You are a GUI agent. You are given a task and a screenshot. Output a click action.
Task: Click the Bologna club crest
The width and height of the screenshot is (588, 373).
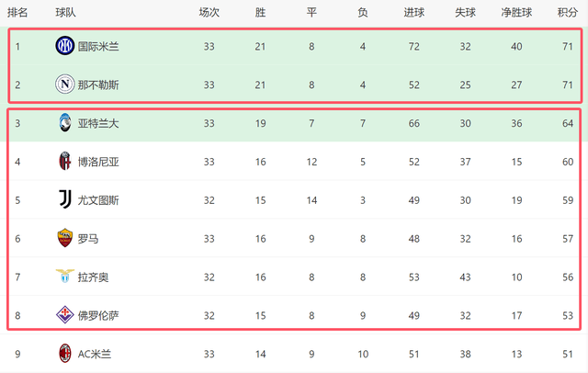pyautogui.click(x=64, y=161)
